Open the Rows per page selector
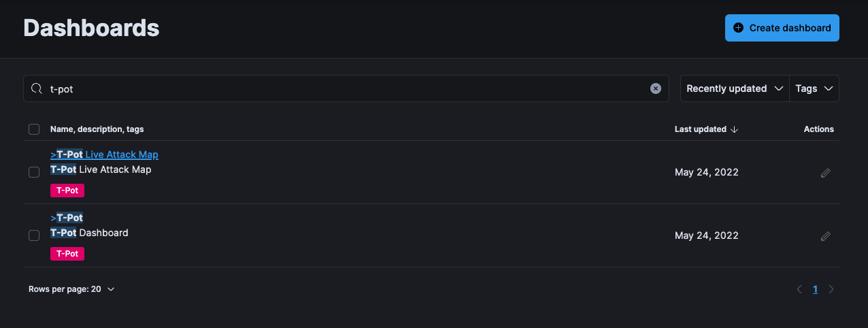The image size is (868, 328). (71, 289)
